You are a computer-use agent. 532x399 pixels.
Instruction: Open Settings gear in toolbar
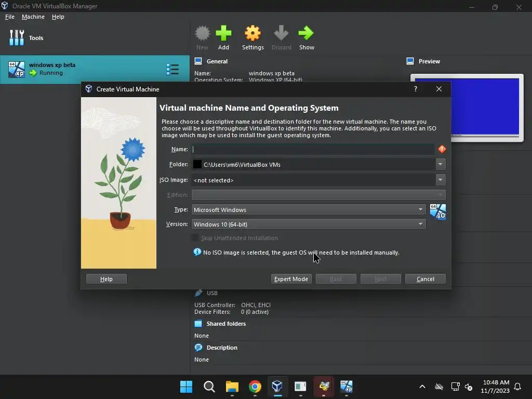coord(253,33)
